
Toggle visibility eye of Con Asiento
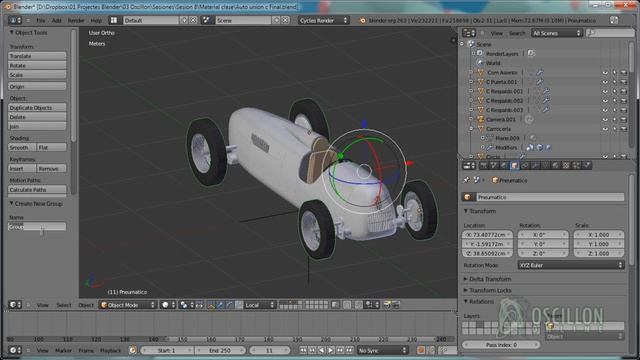[605, 72]
